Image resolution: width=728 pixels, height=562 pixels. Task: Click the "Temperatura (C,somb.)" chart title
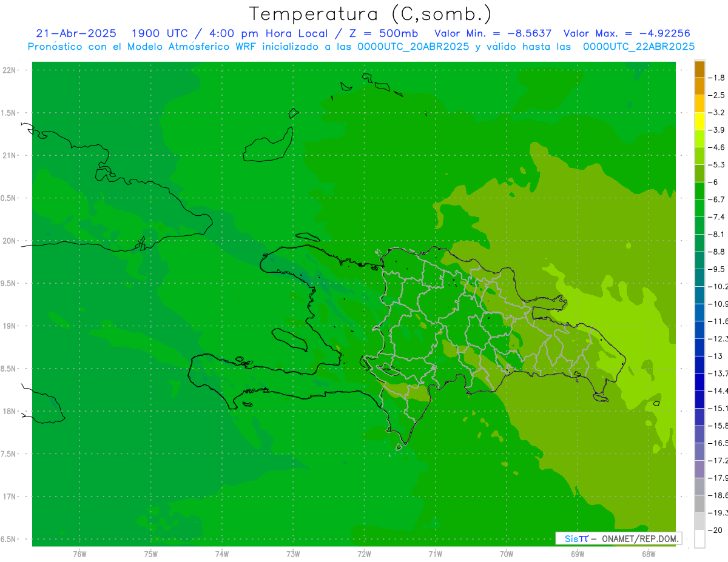click(x=370, y=15)
